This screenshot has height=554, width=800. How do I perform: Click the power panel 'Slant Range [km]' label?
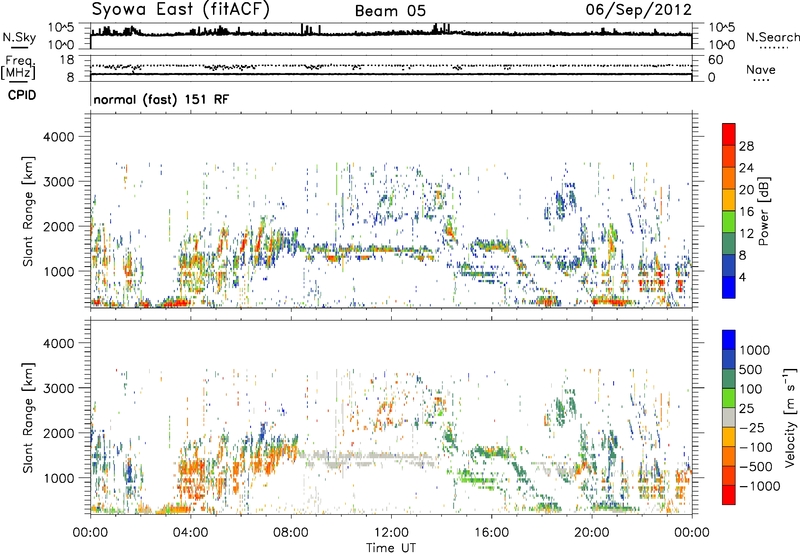click(x=28, y=211)
